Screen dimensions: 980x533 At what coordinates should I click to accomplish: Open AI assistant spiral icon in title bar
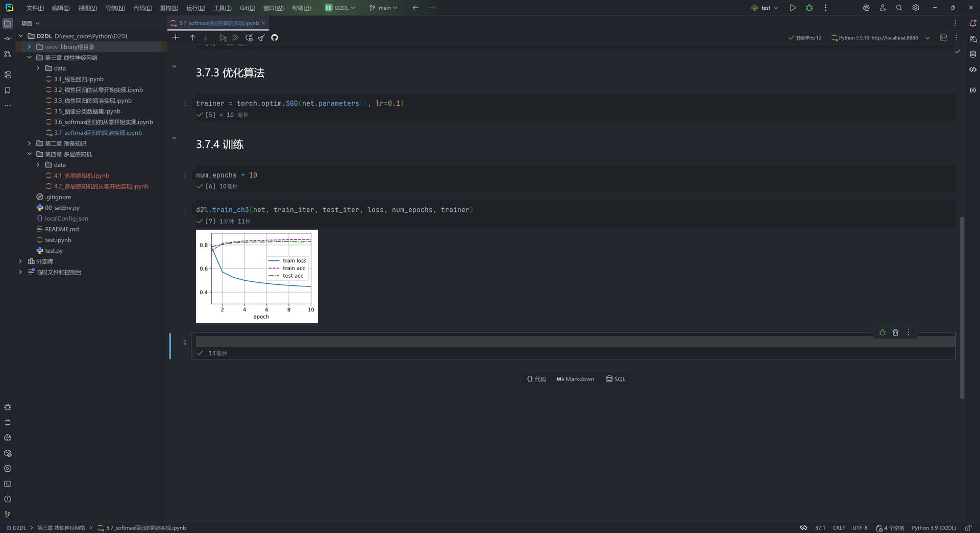pyautogui.click(x=866, y=8)
